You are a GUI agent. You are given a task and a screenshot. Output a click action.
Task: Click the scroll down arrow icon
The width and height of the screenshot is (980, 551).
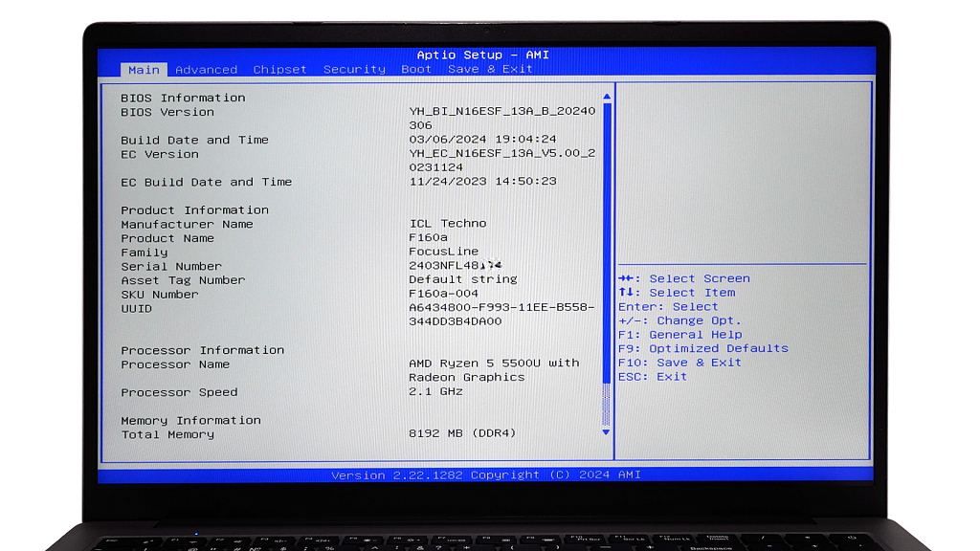click(606, 432)
